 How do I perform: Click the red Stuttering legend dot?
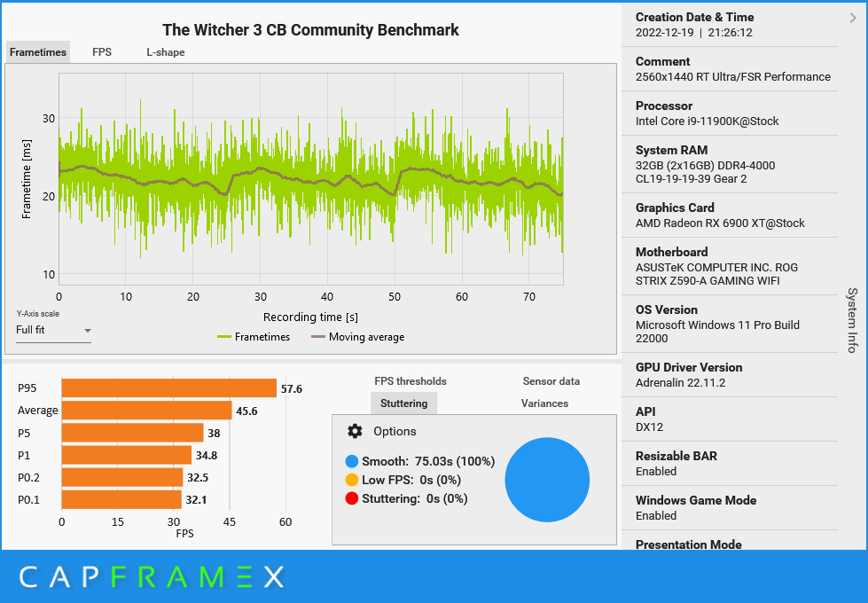[351, 498]
